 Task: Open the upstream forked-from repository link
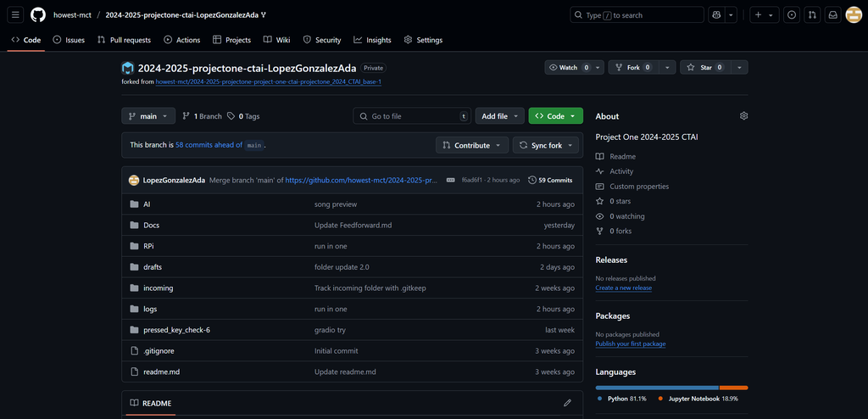point(269,81)
